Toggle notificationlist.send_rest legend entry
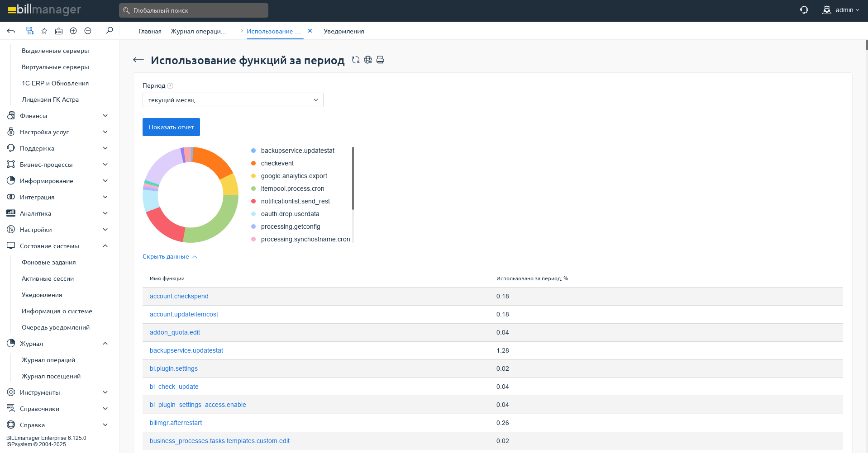Image resolution: width=868 pixels, height=453 pixels. [295, 201]
